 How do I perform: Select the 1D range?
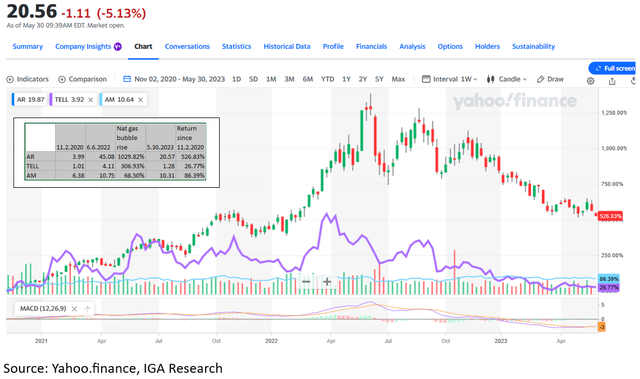tap(236, 79)
